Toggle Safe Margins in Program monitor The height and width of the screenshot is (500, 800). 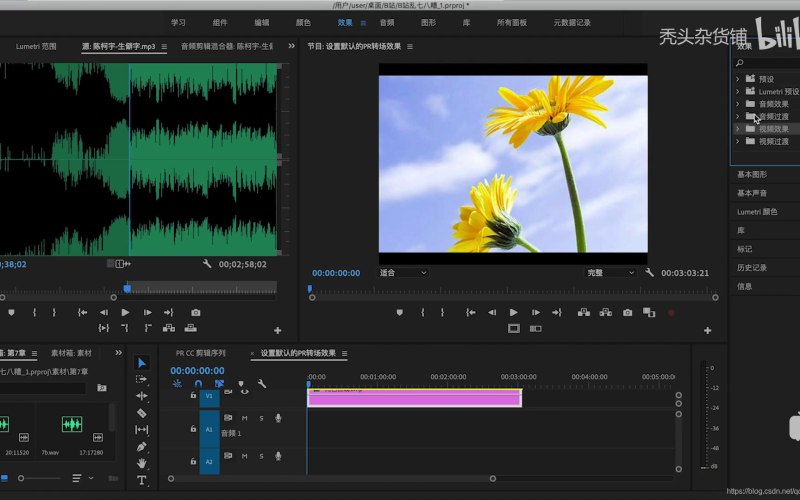pyautogui.click(x=514, y=329)
